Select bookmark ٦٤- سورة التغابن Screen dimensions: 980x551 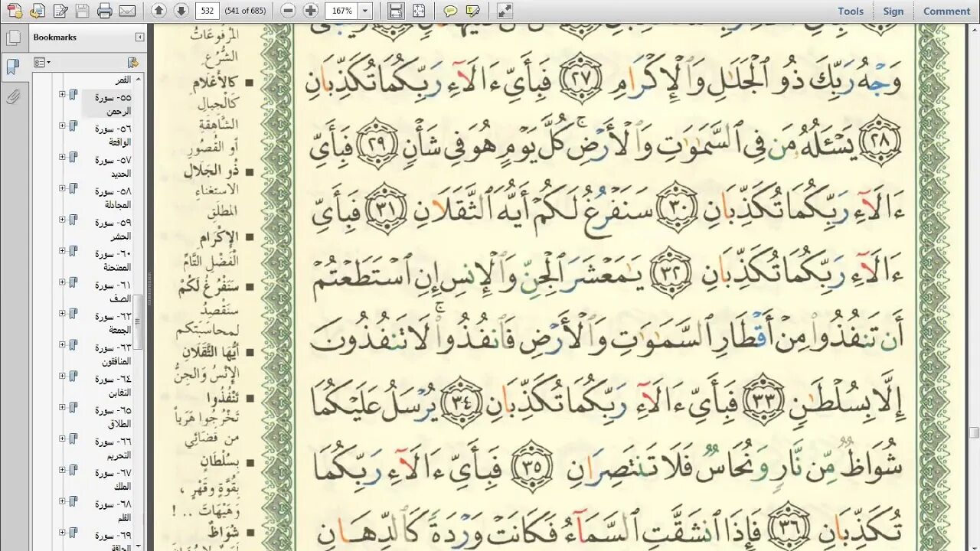click(x=113, y=386)
